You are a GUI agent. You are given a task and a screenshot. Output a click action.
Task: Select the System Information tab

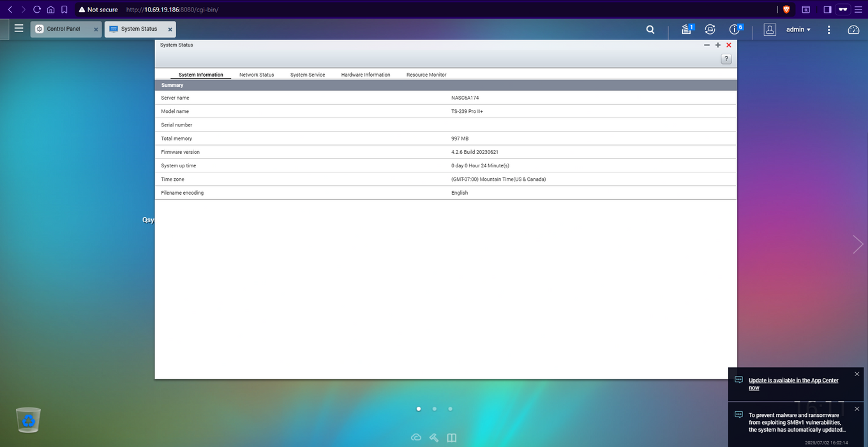(x=201, y=75)
